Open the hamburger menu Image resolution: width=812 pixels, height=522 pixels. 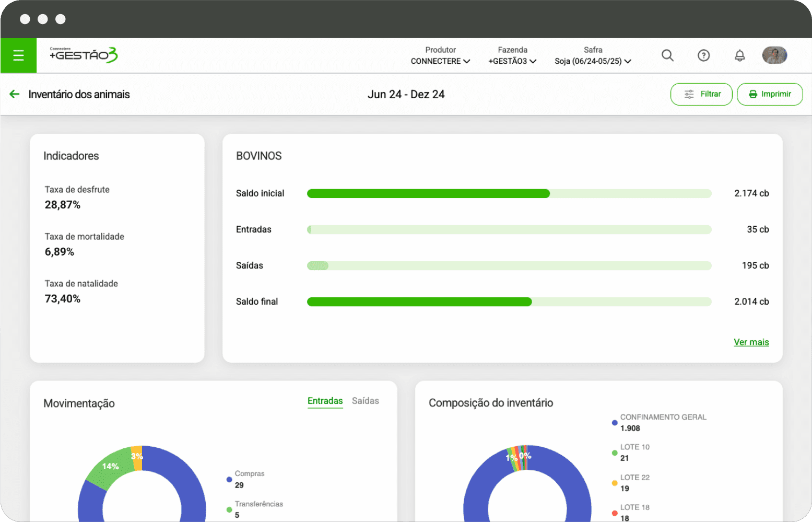coord(18,55)
